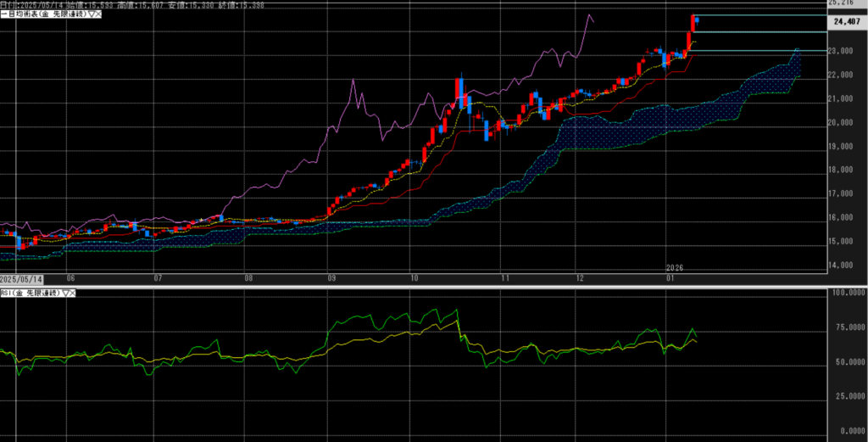Select the top teal horizontal line
The height and width of the screenshot is (442, 868).
tap(763, 16)
